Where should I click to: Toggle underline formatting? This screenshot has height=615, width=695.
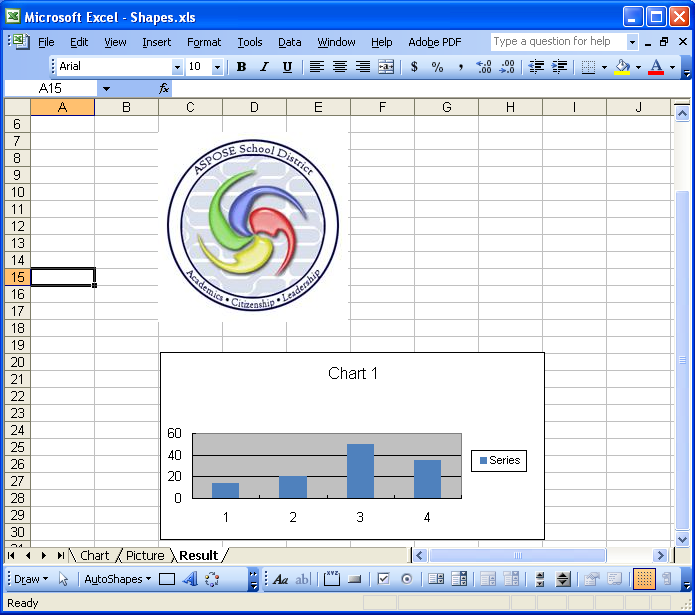(x=287, y=67)
